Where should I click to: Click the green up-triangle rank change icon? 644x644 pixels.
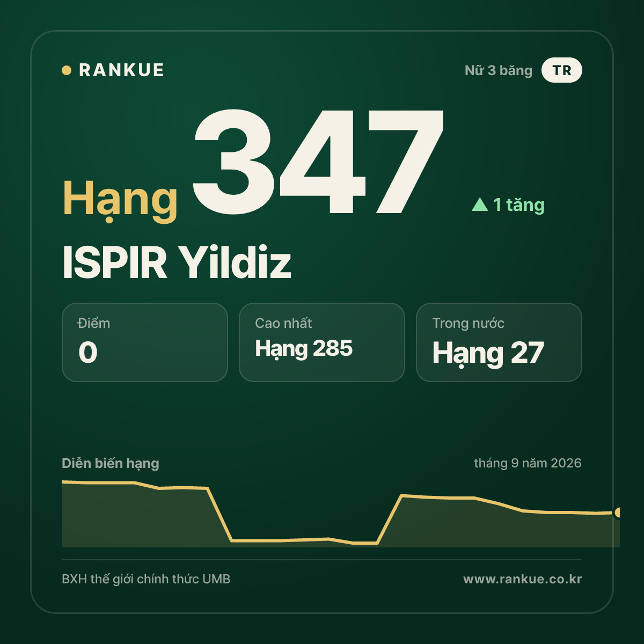[x=480, y=204]
